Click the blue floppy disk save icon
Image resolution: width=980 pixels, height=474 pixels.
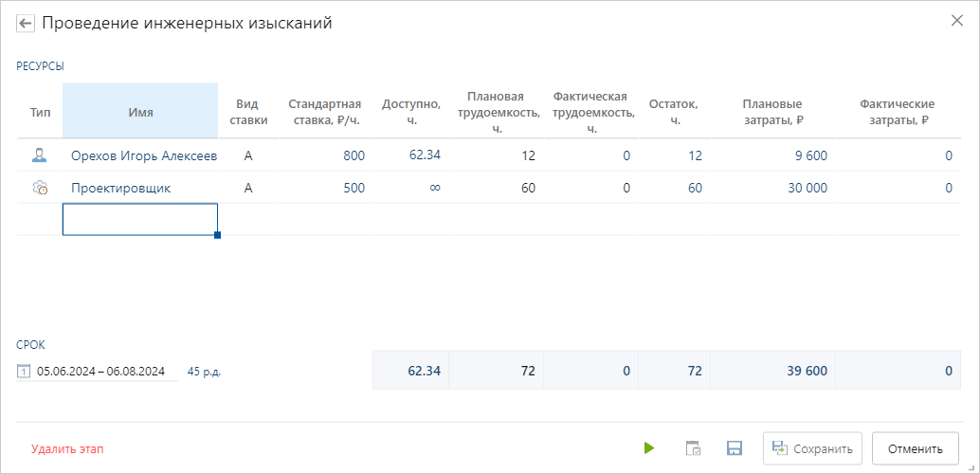coord(734,448)
